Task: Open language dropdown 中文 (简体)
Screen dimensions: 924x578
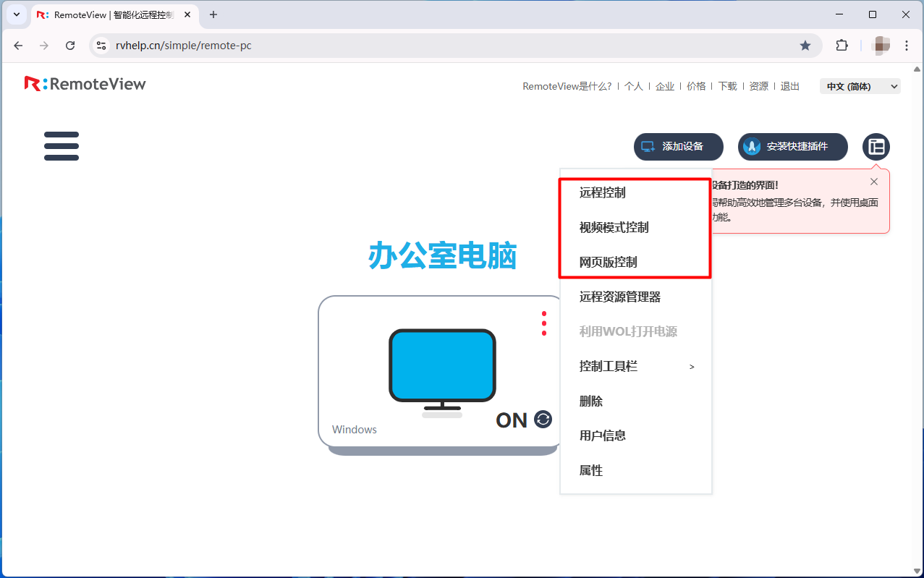Action: 860,86
